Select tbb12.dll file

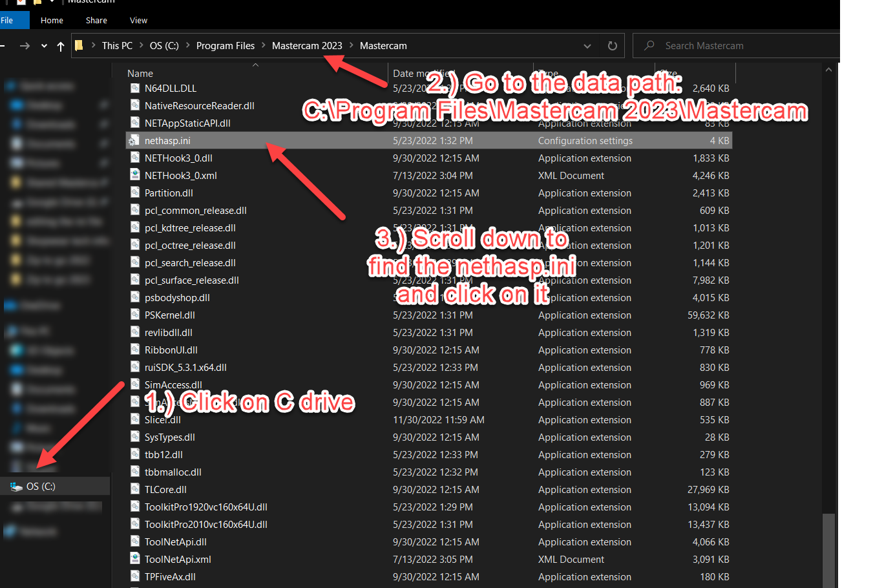point(163,455)
